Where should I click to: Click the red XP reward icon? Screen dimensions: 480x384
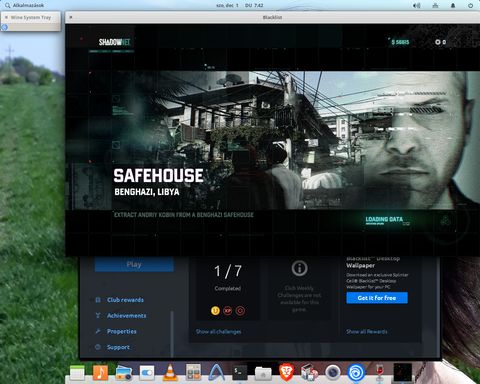click(228, 311)
